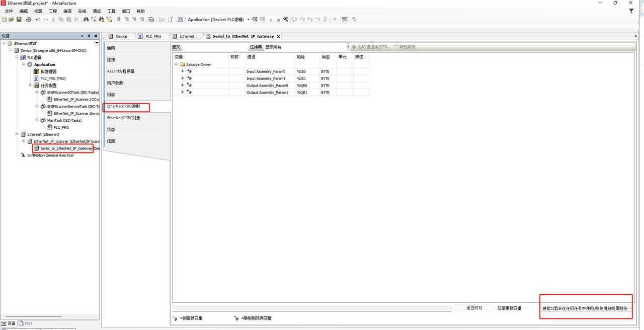This screenshot has width=644, height=330.
Task: Toggle auto-hide pin on 设备 panel
Action: 89,36
